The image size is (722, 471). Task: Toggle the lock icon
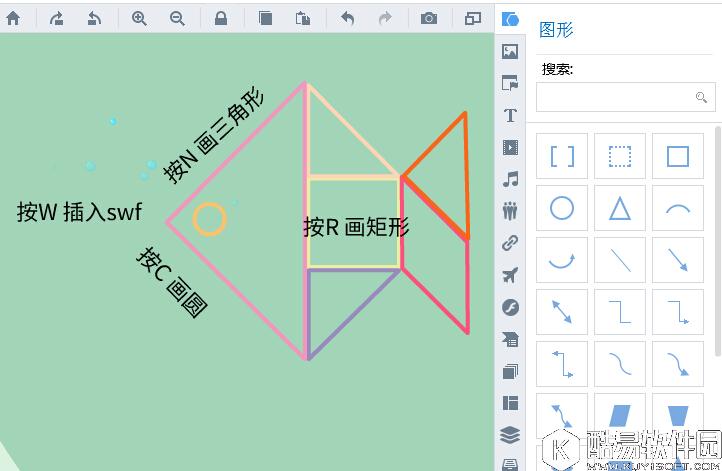click(221, 18)
